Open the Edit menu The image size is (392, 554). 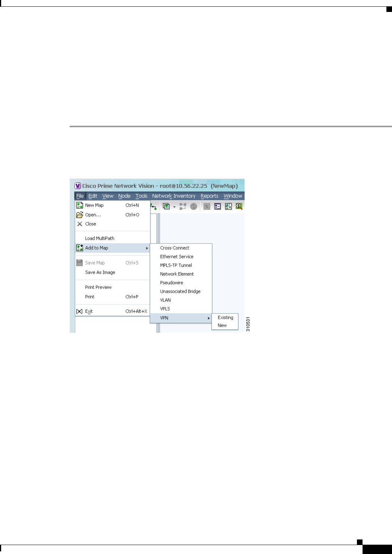(x=93, y=196)
